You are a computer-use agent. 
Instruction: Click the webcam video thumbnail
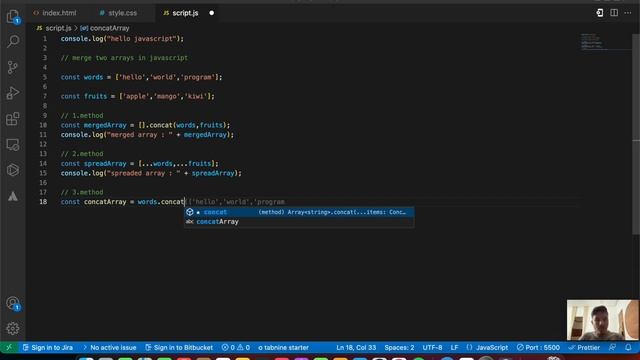(602, 320)
